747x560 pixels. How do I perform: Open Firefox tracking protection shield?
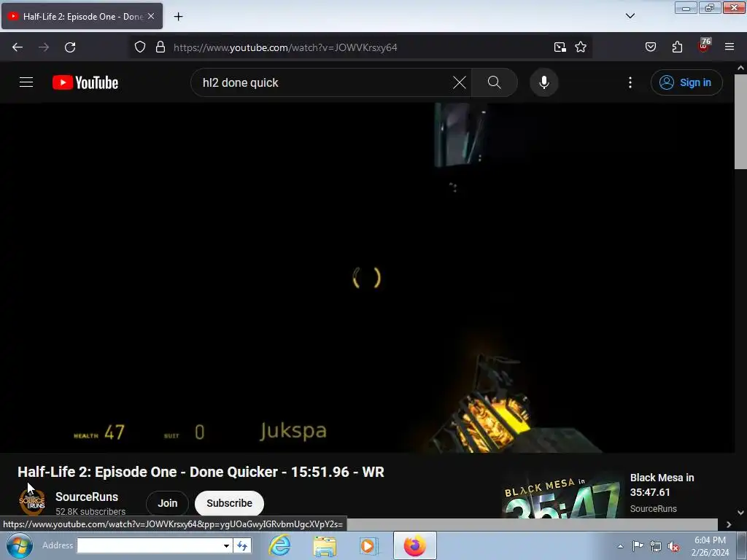tap(139, 47)
